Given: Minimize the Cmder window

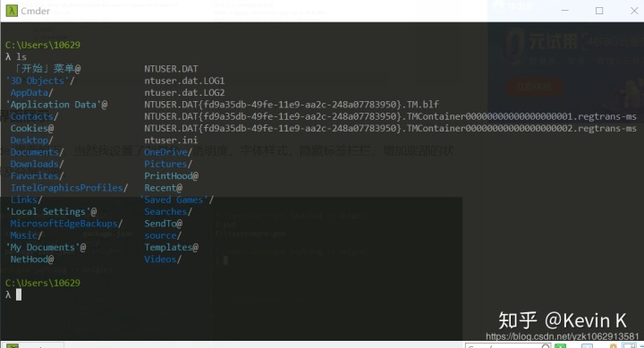Looking at the screenshot, I should (x=564, y=10).
